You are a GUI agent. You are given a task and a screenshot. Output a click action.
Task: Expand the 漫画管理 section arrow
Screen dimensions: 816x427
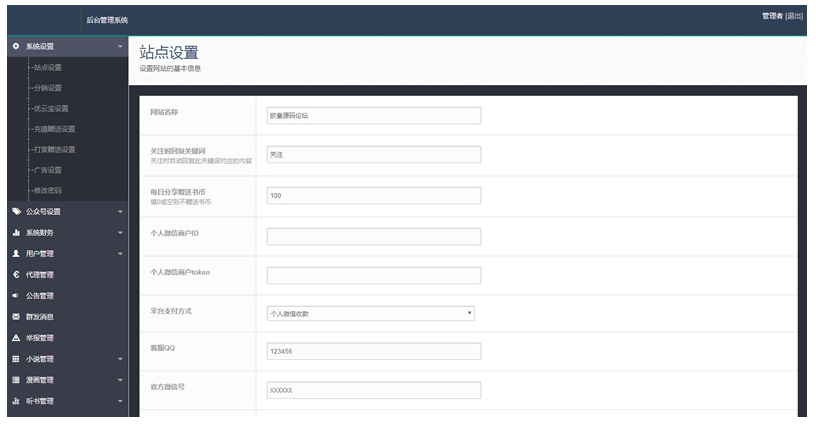120,380
